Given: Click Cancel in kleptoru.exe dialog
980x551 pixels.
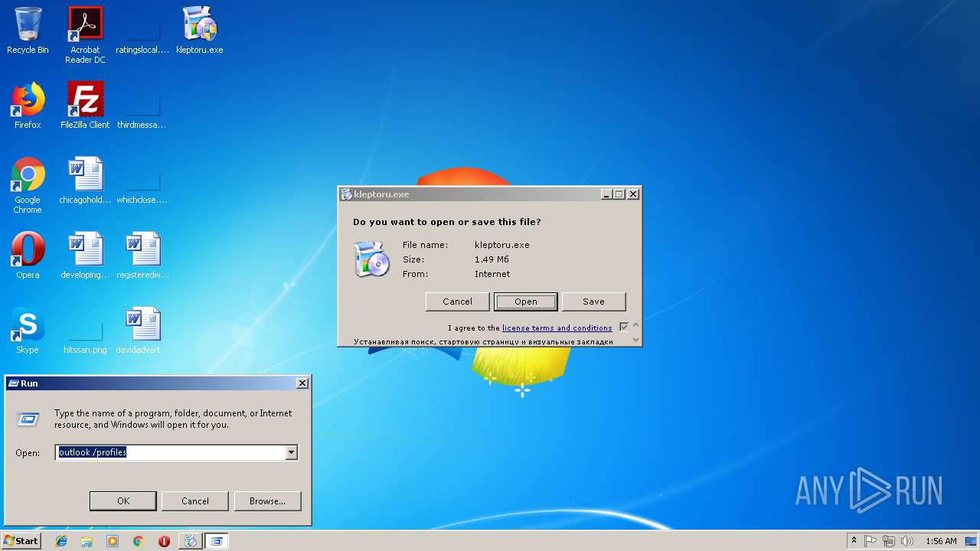Looking at the screenshot, I should 457,302.
